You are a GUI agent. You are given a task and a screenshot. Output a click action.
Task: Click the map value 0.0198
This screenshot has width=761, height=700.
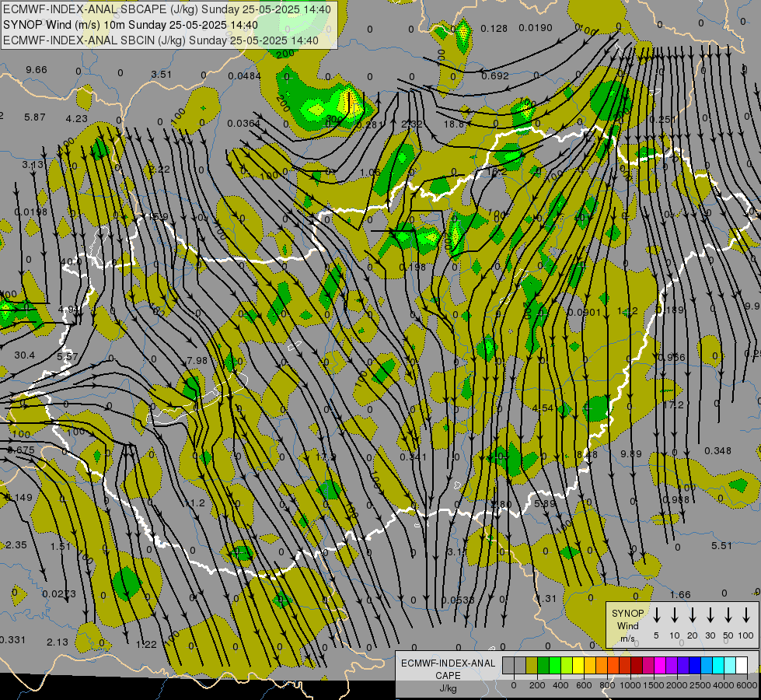coord(30,212)
